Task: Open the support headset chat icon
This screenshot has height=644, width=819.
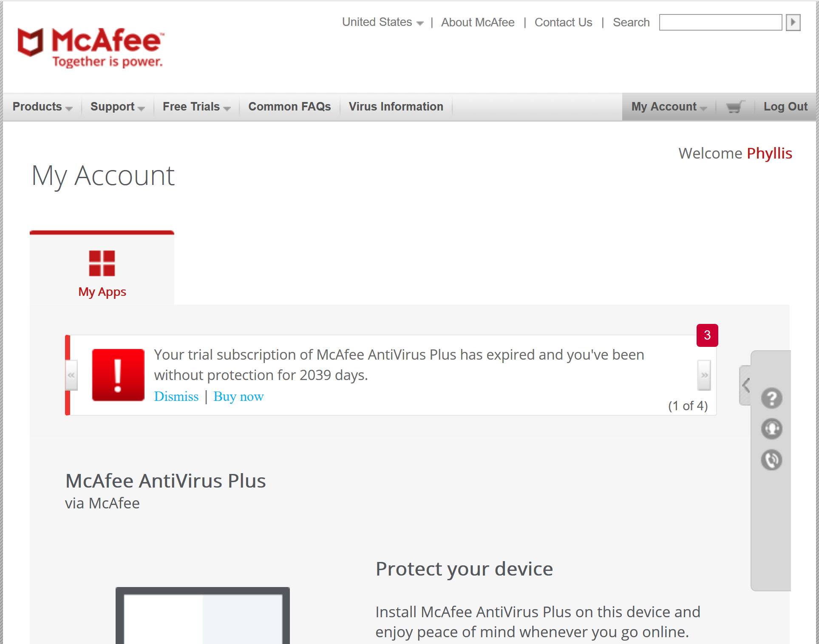Action: 771,429
